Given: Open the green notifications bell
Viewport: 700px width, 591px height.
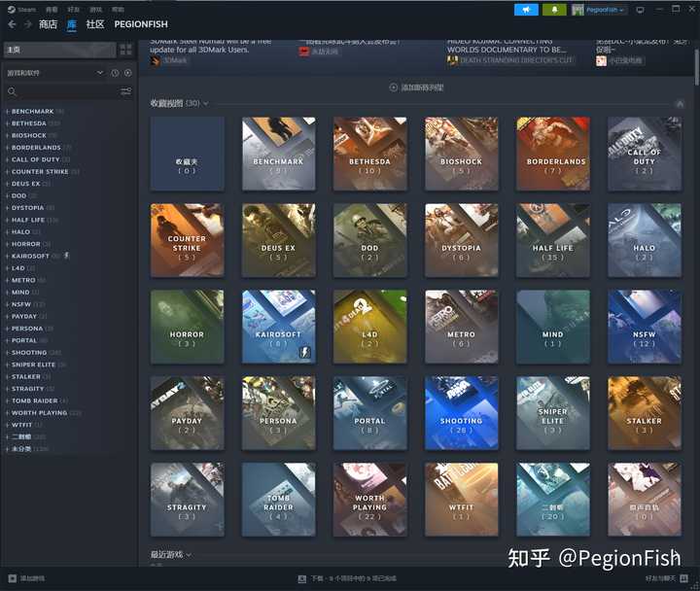Looking at the screenshot, I should pyautogui.click(x=554, y=10).
